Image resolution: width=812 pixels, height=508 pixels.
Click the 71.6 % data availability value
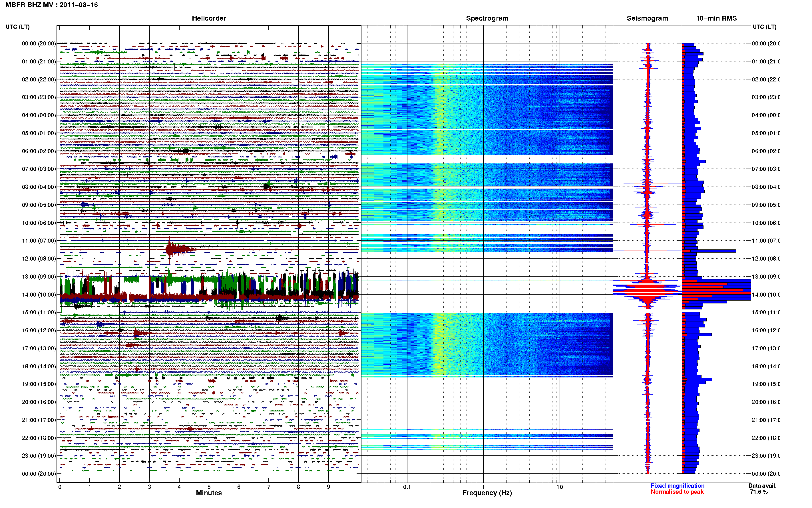pos(759,492)
